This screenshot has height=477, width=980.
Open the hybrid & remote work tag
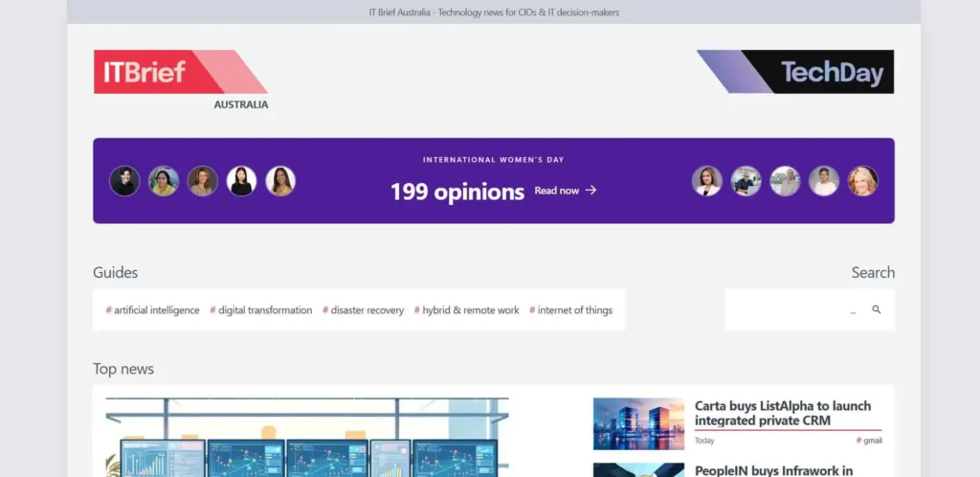pyautogui.click(x=467, y=310)
